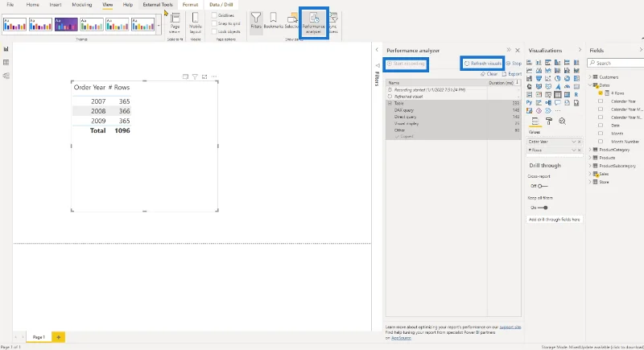This screenshot has width=644, height=350.
Task: Open the Page view dropdown
Action: (x=175, y=23)
